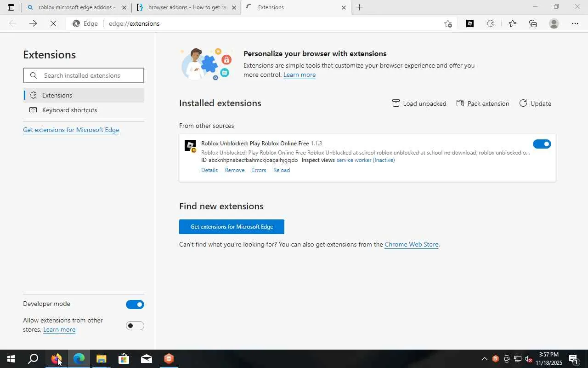Click the blue Get extensions for Microsoft Edge button
The image size is (588, 368).
coord(232,227)
